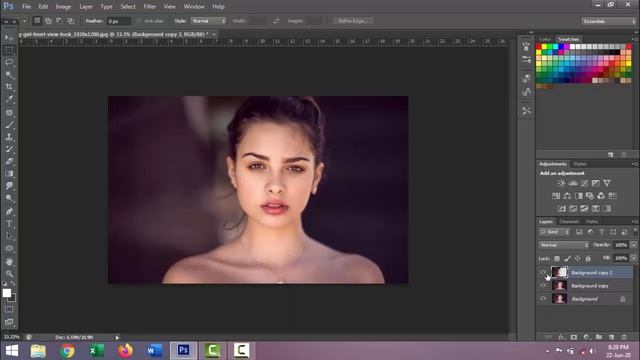
Task: Pick the red swatch in Swatches panel
Action: pos(539,47)
